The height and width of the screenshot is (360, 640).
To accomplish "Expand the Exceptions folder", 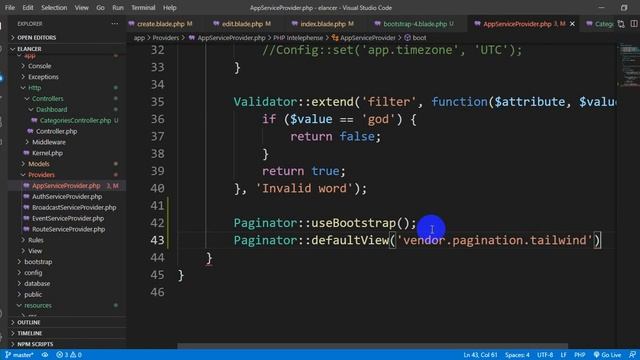I will tap(43, 77).
